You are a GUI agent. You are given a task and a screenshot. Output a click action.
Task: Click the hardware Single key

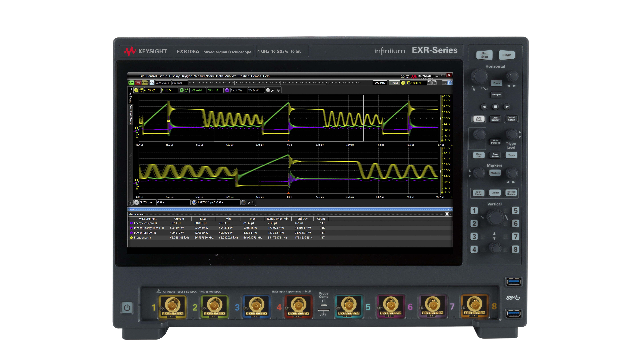[x=507, y=55]
